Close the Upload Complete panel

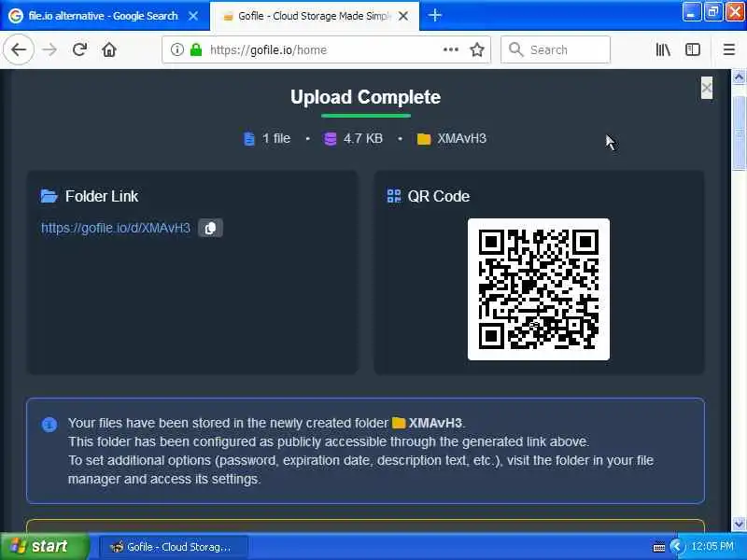point(707,88)
